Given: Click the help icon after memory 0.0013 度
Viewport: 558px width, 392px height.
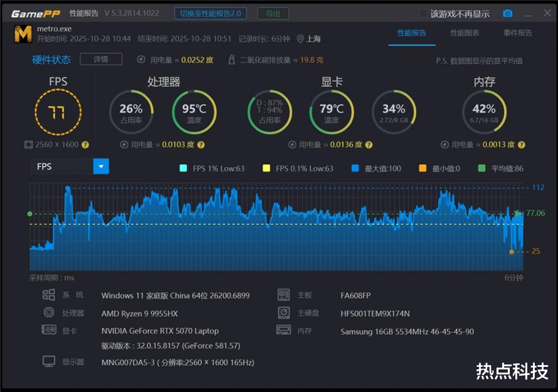Looking at the screenshot, I should pos(522,145).
